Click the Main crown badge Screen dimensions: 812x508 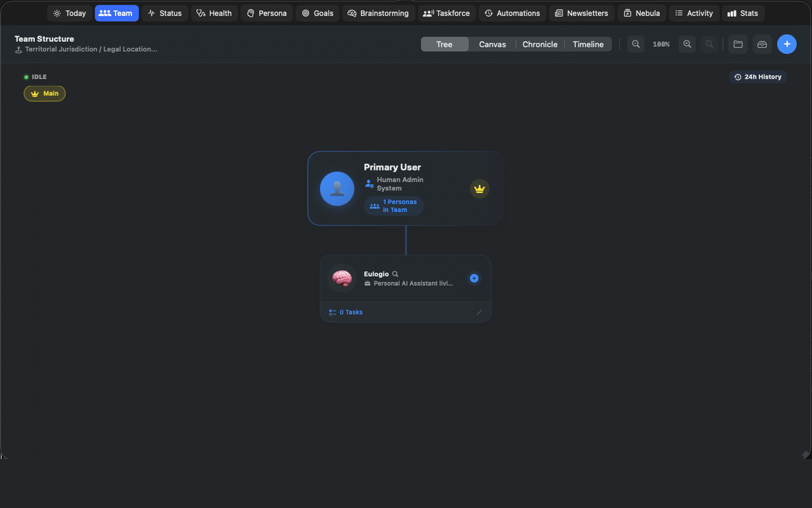[x=44, y=93]
